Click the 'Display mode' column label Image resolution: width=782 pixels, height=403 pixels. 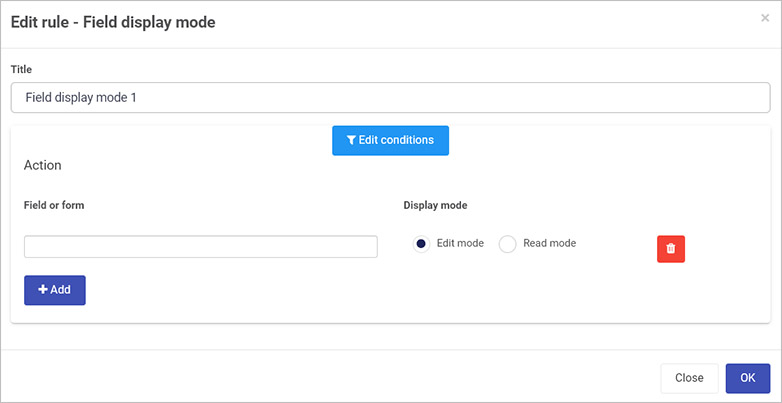(435, 205)
